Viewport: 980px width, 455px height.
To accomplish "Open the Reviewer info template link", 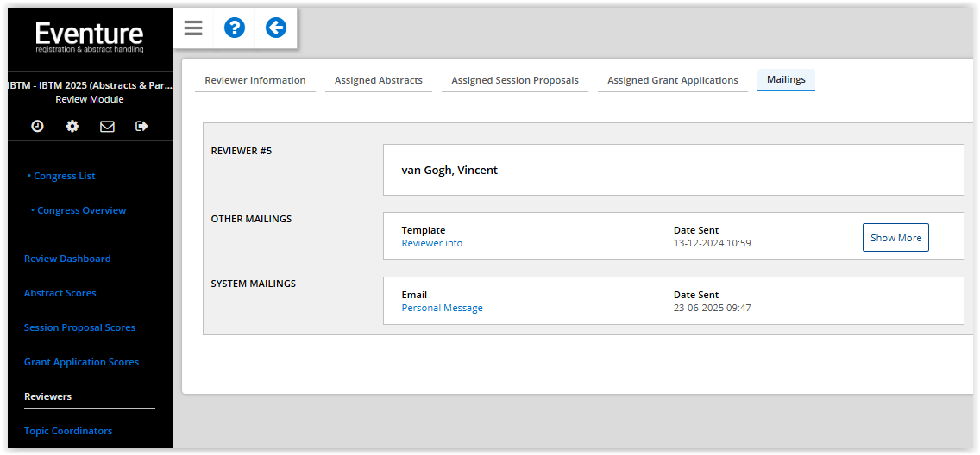I will (431, 243).
